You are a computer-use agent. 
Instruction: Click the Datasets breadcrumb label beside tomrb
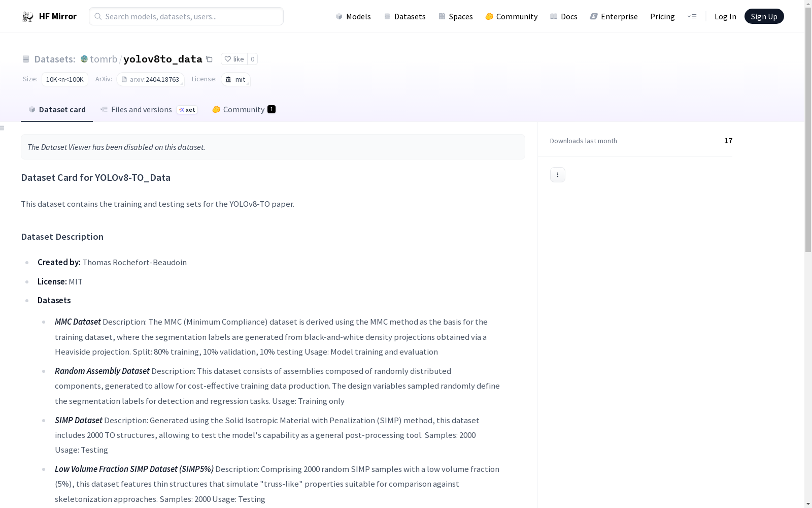(x=55, y=59)
